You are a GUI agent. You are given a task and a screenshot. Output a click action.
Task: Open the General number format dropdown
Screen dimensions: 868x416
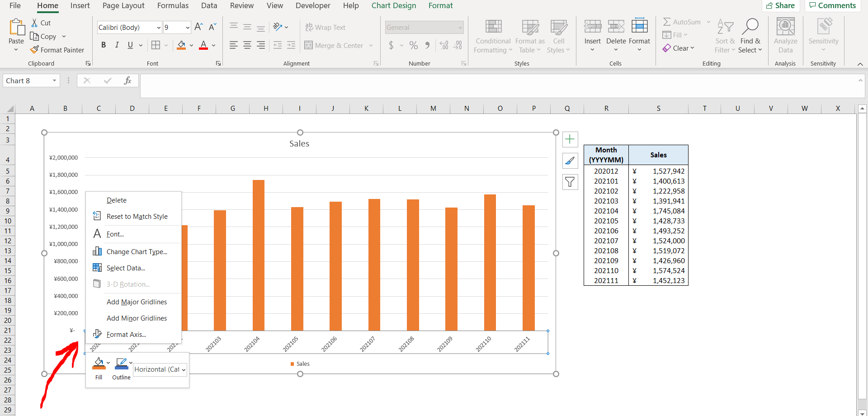pyautogui.click(x=460, y=27)
